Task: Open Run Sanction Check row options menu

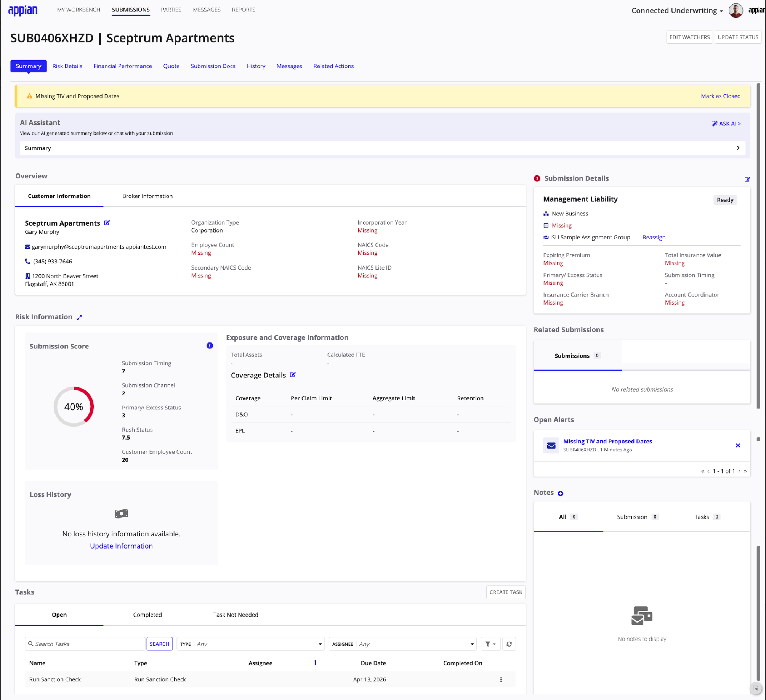Action: coord(501,679)
